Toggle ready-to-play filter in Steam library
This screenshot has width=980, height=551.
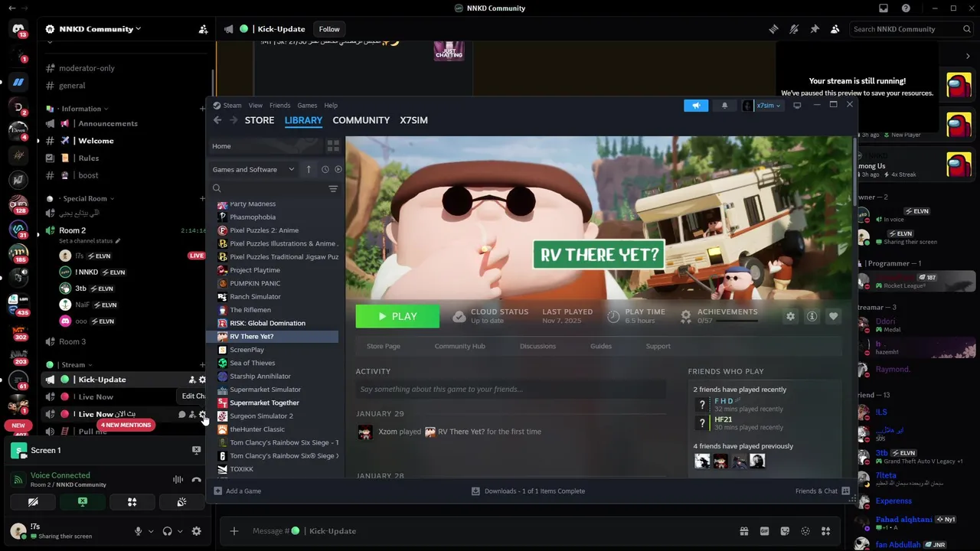point(338,169)
